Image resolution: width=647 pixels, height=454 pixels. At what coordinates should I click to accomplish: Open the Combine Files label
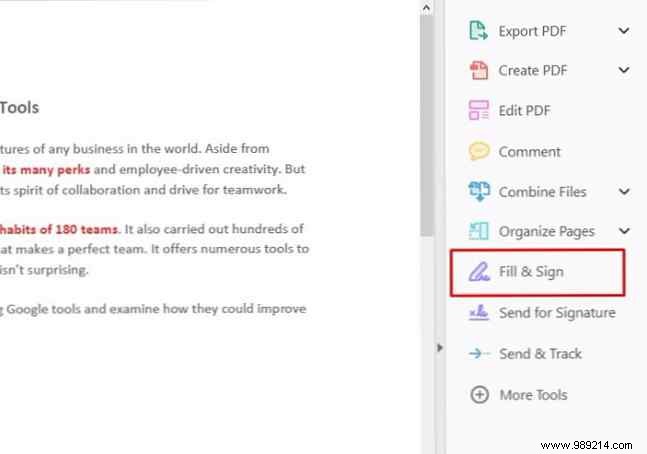(542, 192)
